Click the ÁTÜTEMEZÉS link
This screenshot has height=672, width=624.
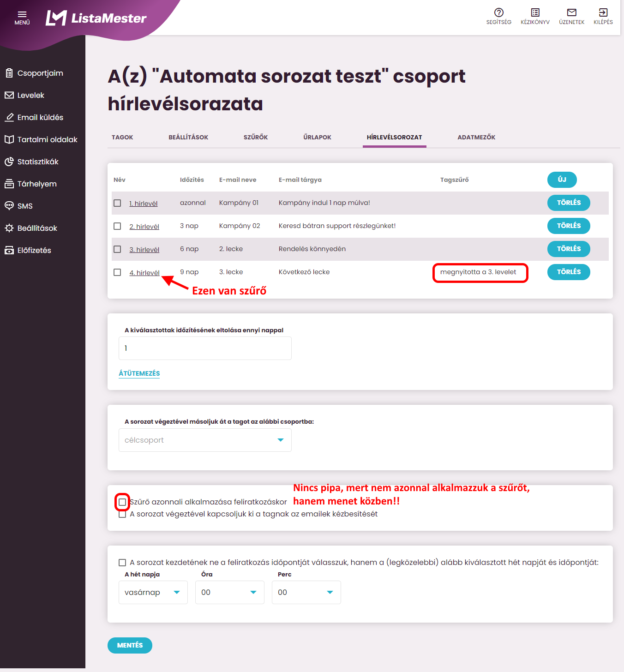tap(139, 373)
